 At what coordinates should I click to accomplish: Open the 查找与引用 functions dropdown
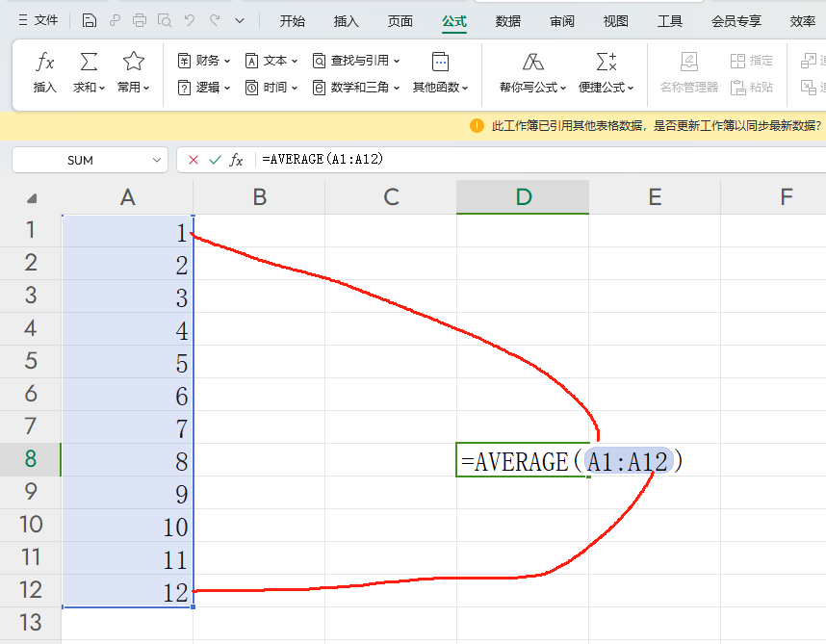(x=356, y=61)
